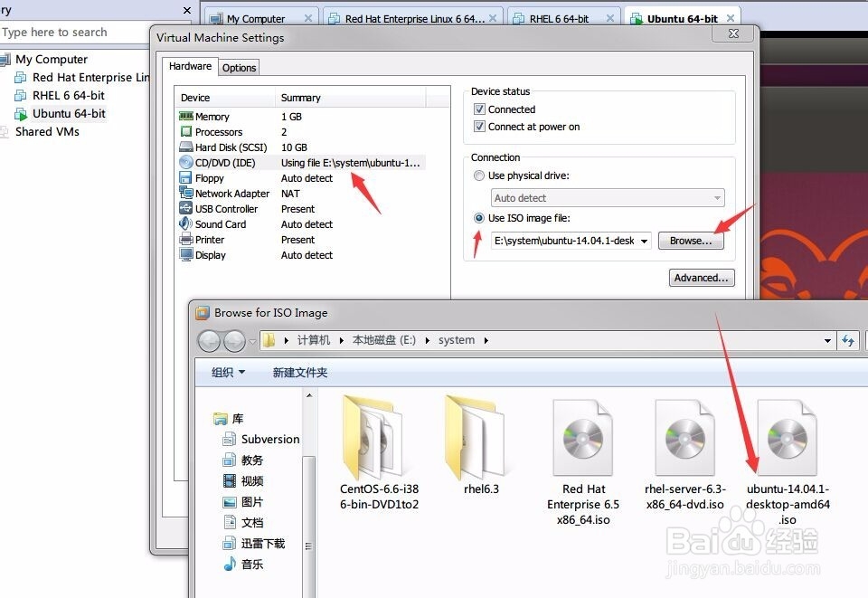868x598 pixels.
Task: Switch to Red Hat Enterprise Linux 6 64 tab
Action: [413, 18]
